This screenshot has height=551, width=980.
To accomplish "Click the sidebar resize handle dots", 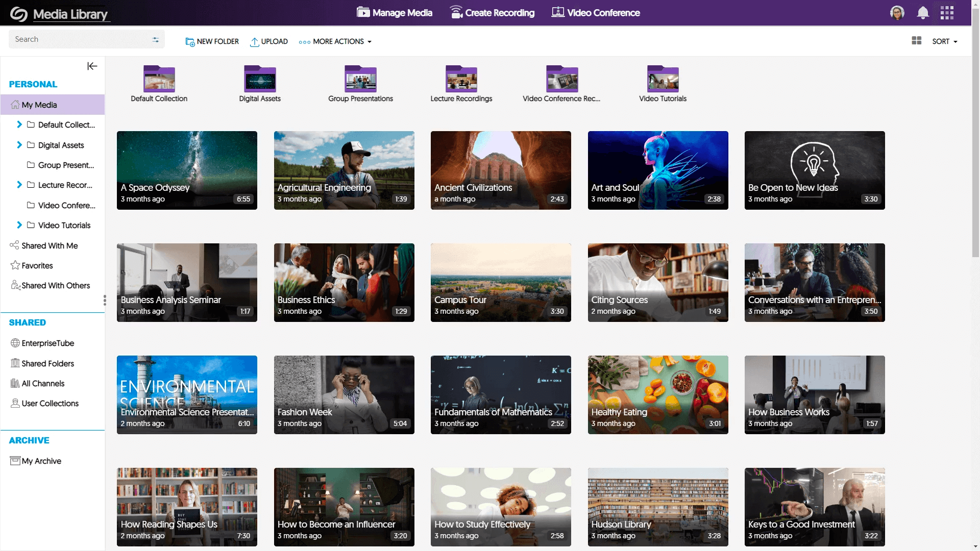I will click(x=105, y=300).
